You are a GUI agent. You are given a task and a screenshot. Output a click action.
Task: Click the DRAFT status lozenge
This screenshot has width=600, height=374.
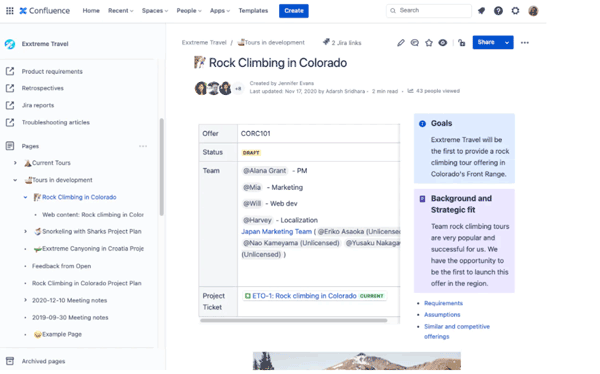coord(251,153)
